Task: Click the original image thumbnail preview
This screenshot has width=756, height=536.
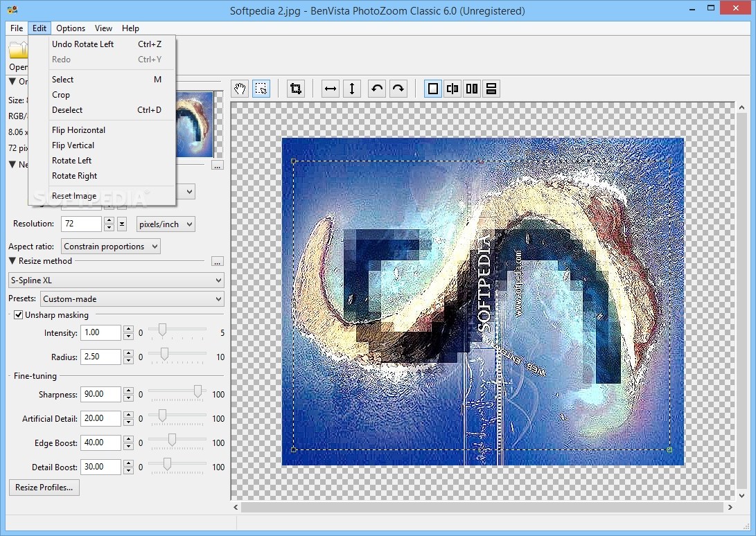Action: tap(195, 125)
